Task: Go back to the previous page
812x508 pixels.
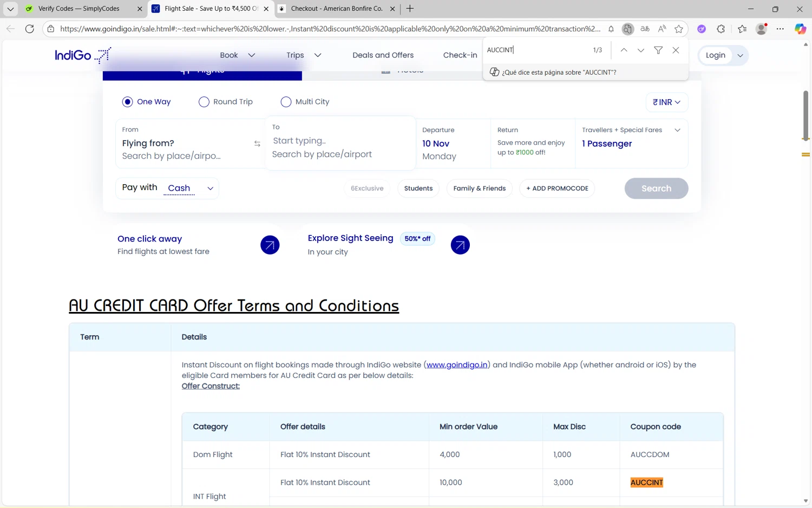Action: [10, 29]
